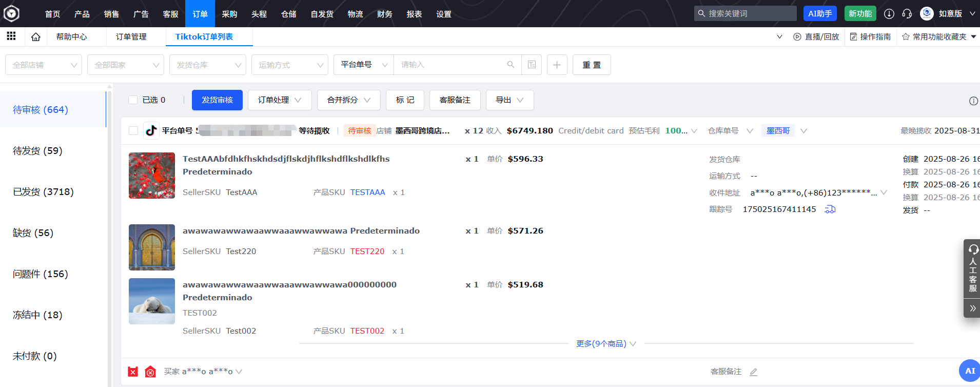Switch to the 订单管理 tab

(x=131, y=37)
